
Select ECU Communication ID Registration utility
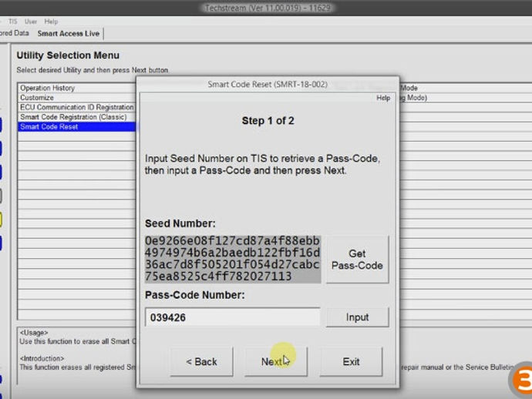pos(76,107)
